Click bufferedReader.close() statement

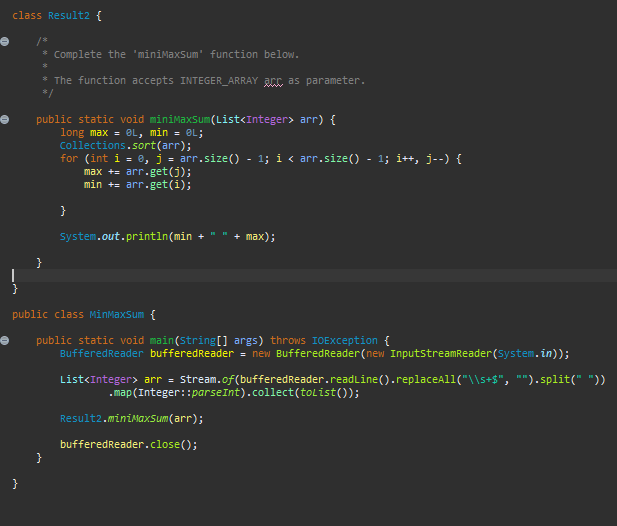129,444
